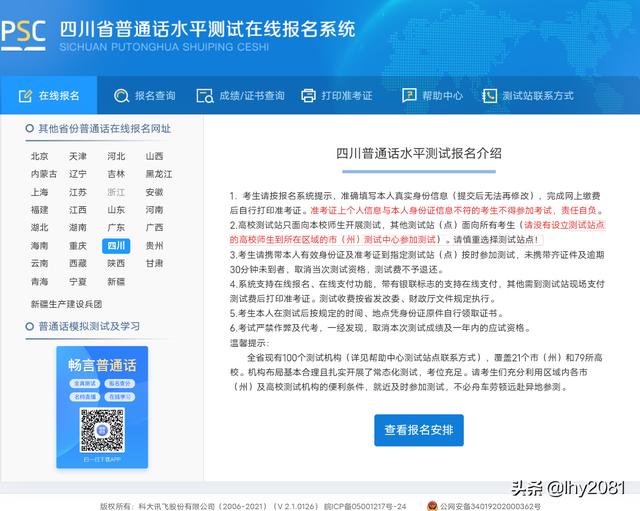Click the 报名查询 magnifier icon
640x511 pixels.
[x=122, y=96]
